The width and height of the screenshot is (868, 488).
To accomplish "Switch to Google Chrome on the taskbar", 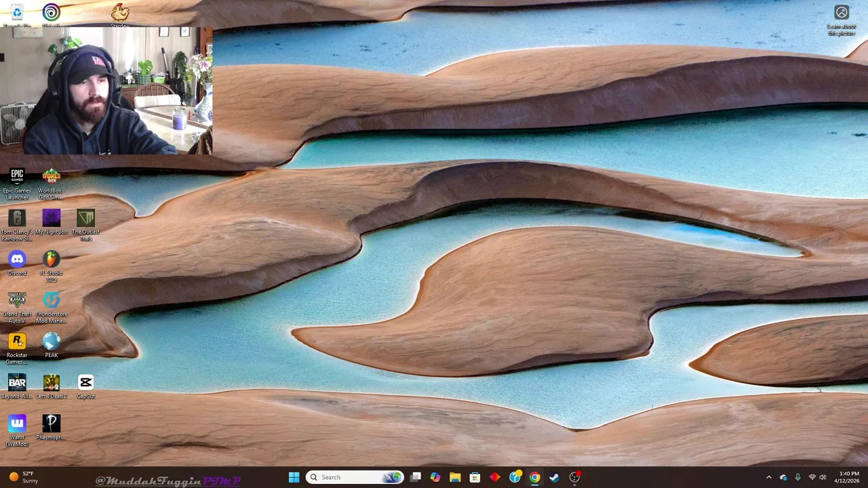I will pyautogui.click(x=534, y=477).
